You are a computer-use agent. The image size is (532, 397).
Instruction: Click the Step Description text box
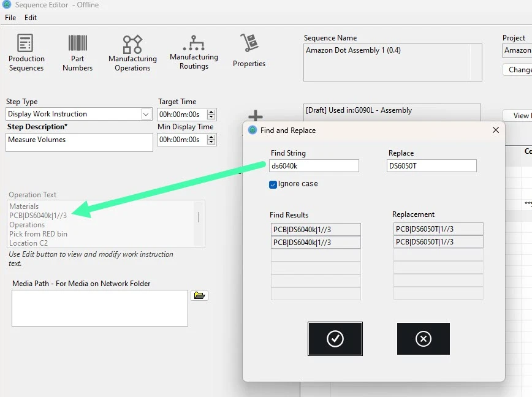pyautogui.click(x=79, y=142)
